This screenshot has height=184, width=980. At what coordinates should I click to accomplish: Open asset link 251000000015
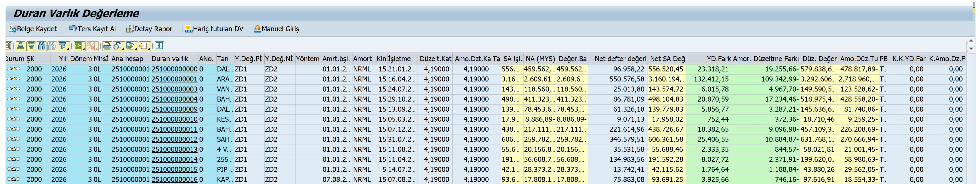175,169
